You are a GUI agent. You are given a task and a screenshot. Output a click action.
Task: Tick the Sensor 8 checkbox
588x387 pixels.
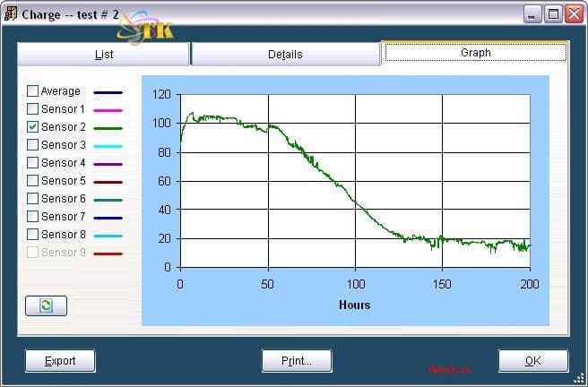point(33,235)
